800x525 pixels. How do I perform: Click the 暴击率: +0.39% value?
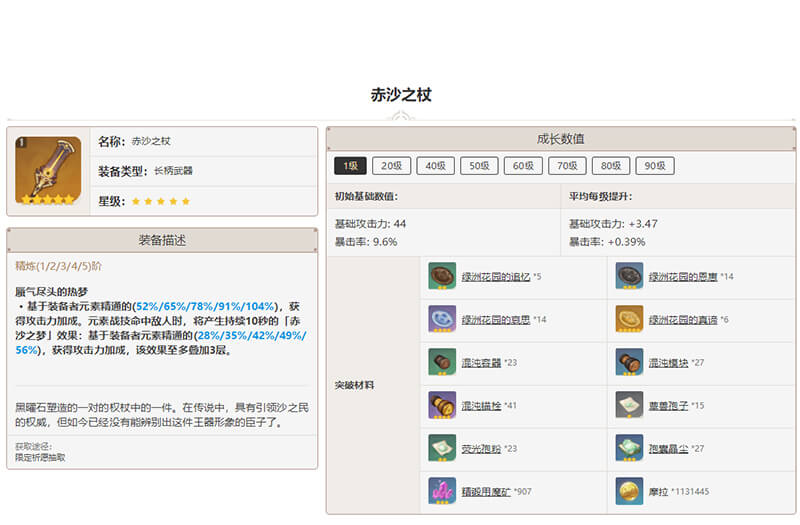tap(607, 242)
